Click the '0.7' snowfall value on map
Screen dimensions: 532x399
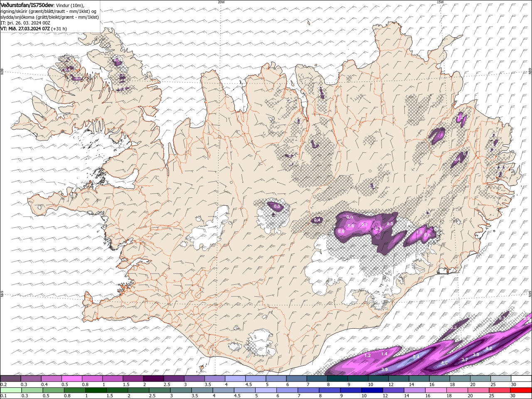pyautogui.click(x=365, y=224)
